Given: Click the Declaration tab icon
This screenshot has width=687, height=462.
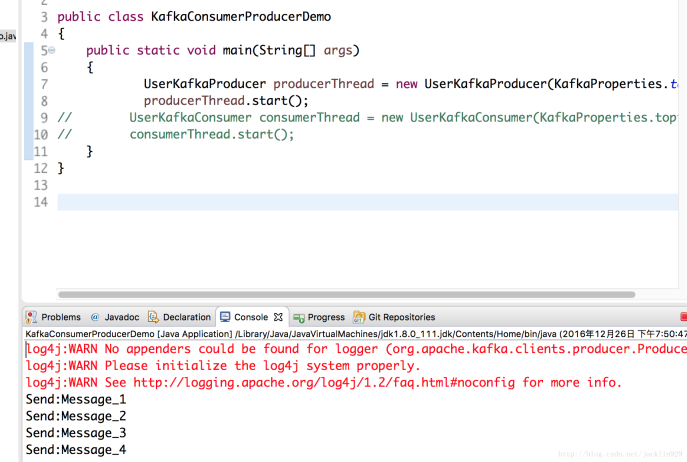Looking at the screenshot, I should (x=153, y=317).
